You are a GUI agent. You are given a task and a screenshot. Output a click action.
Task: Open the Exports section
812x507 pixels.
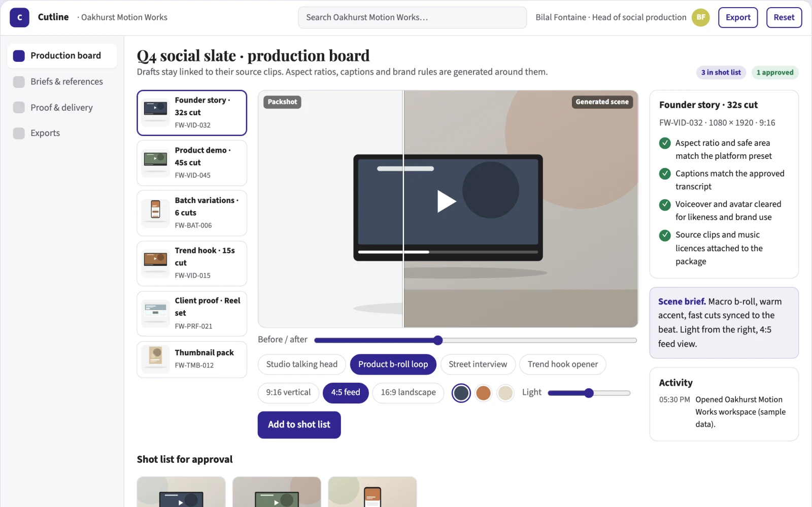coord(62,133)
